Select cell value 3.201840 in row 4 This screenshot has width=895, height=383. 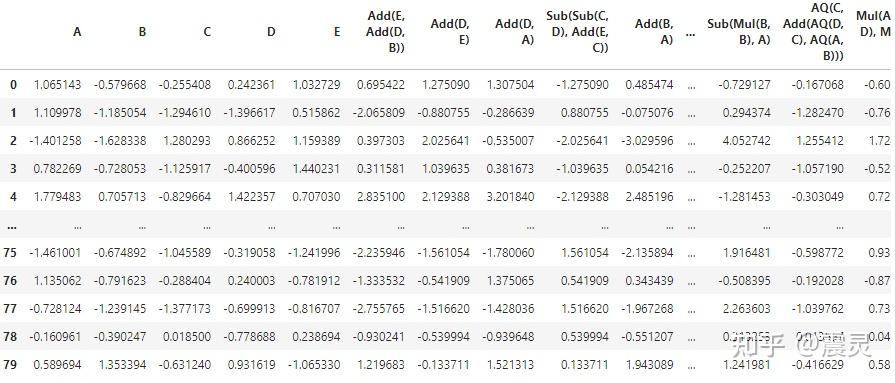(510, 197)
